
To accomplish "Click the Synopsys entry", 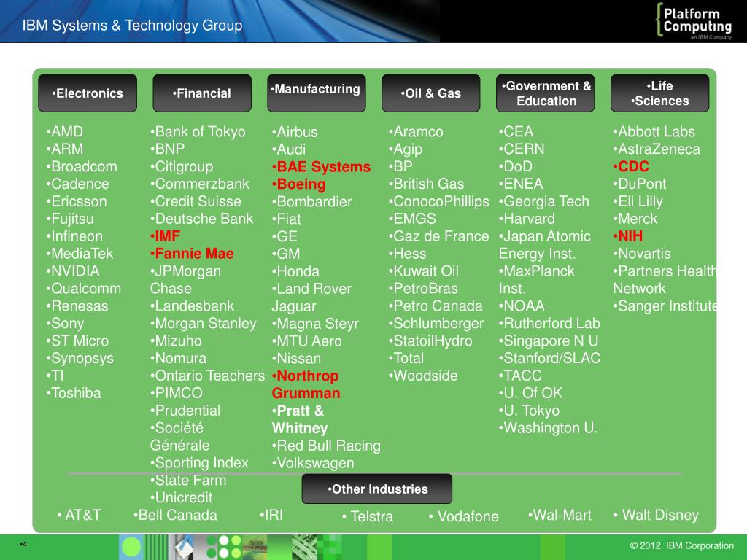I will click(x=80, y=358).
